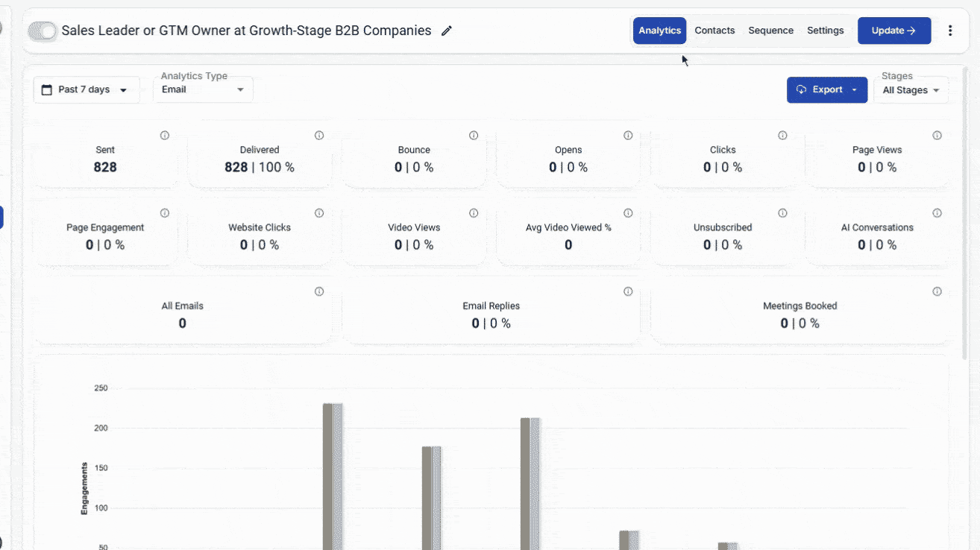Open the All Stages dropdown

[911, 90]
